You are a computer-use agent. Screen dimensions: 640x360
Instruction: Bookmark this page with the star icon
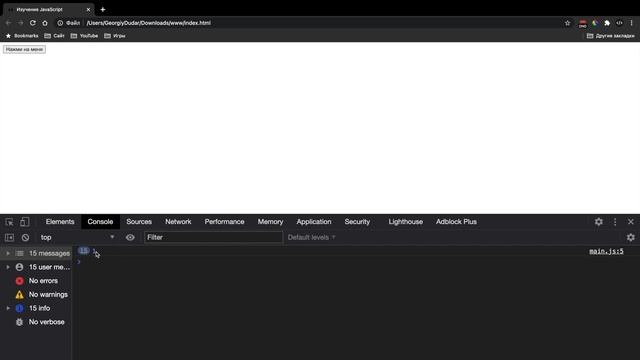point(567,23)
